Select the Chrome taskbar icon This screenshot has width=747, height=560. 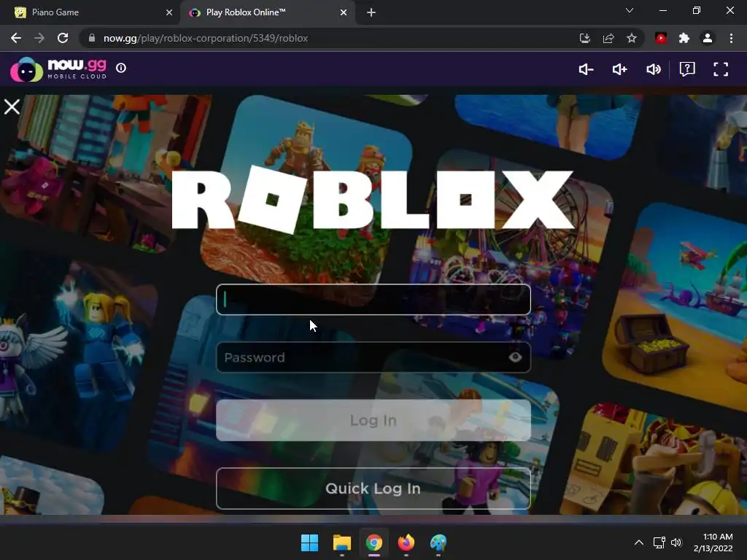point(374,542)
